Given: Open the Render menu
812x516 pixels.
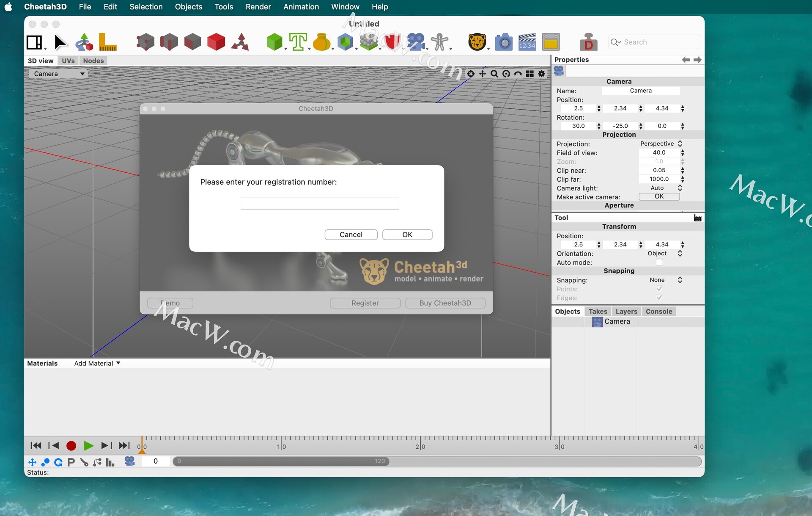Looking at the screenshot, I should (x=258, y=7).
